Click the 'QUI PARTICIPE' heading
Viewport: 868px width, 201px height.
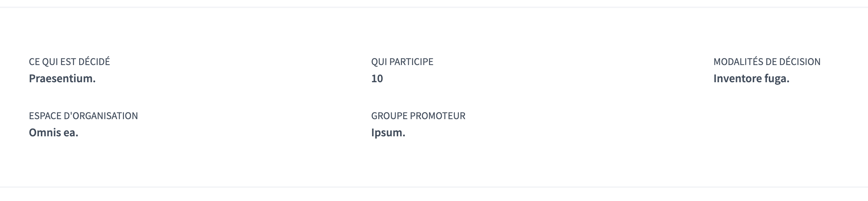pos(402,62)
